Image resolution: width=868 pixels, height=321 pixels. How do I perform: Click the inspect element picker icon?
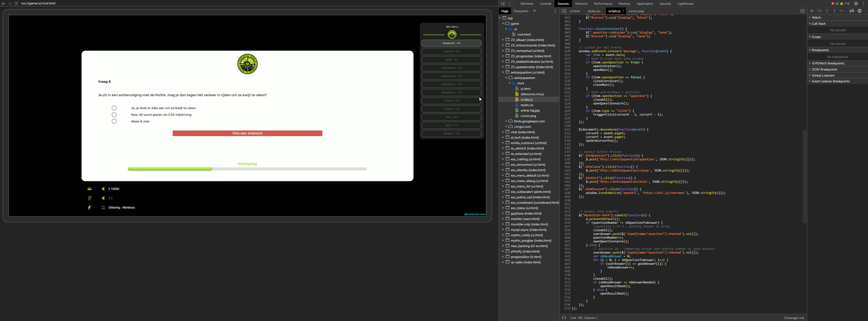(x=503, y=4)
